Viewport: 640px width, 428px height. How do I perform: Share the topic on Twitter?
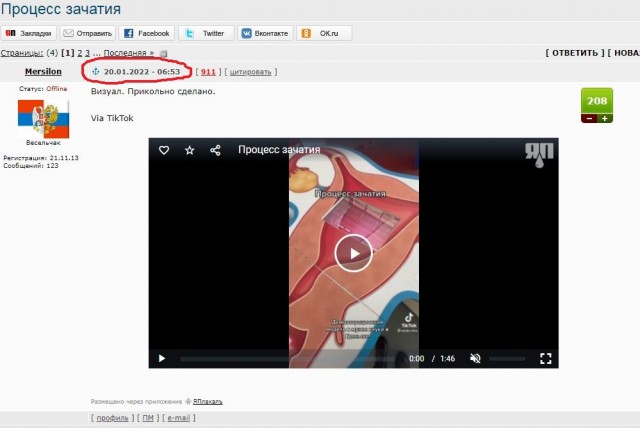206,33
